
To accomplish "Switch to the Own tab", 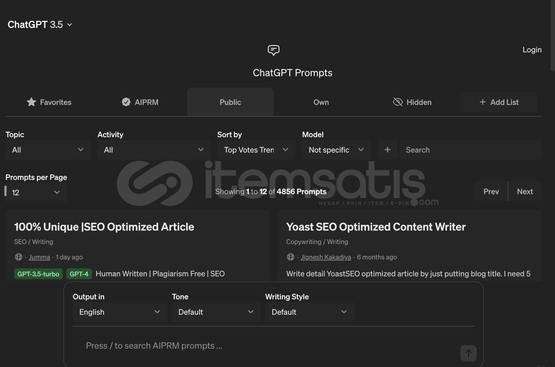I will point(321,102).
